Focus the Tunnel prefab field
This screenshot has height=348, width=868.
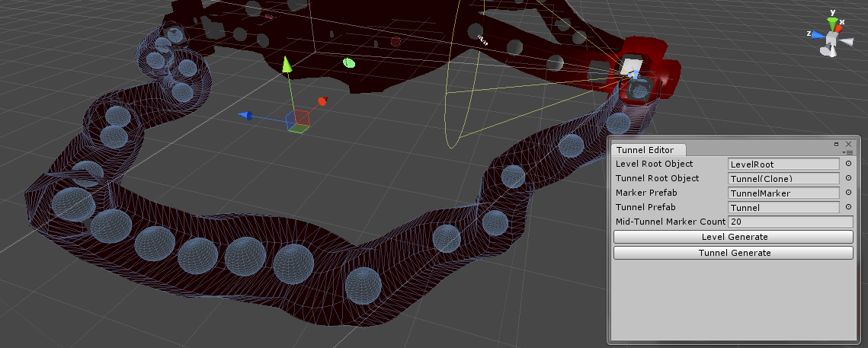click(784, 207)
